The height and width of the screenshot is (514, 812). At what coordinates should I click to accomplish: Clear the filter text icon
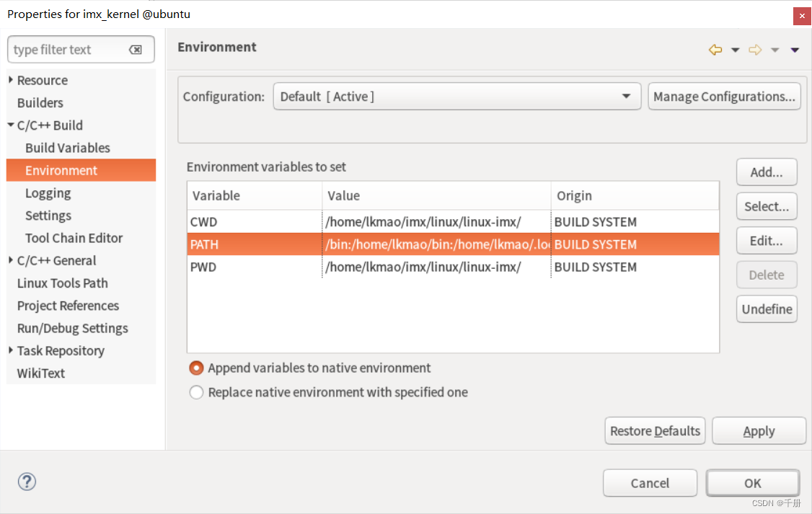pos(136,50)
